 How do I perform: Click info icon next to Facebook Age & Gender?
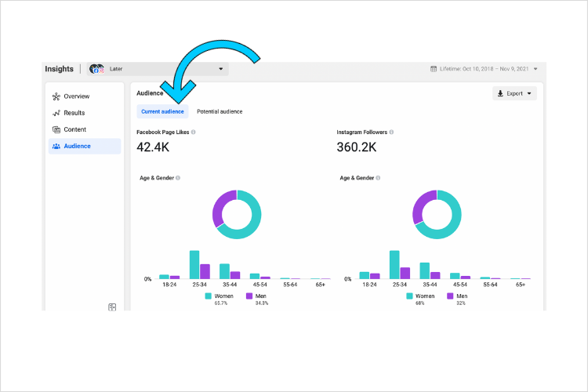178,178
